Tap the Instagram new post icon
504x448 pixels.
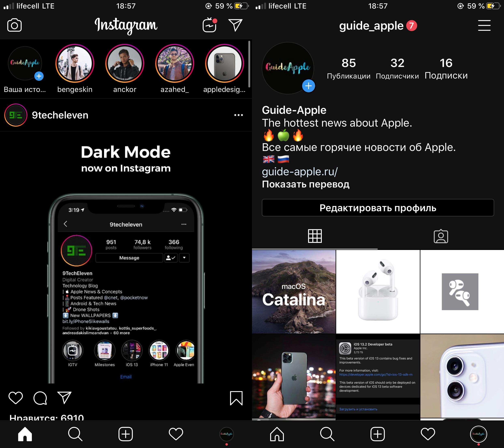[126, 432]
